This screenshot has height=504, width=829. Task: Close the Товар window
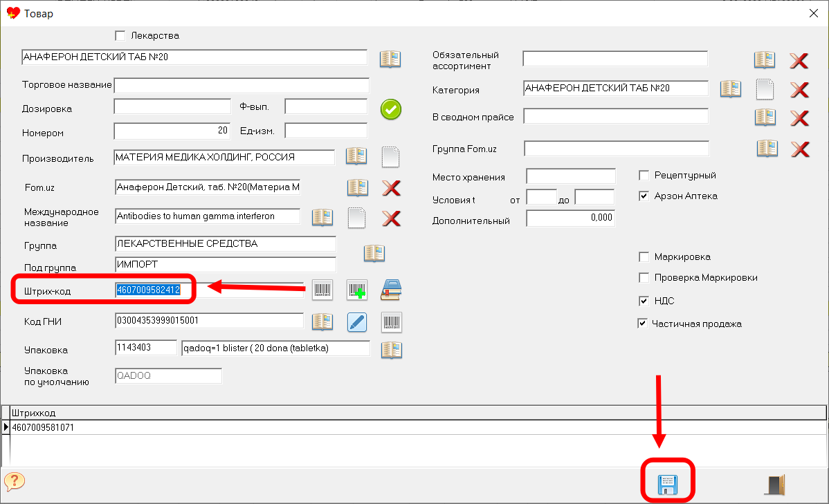click(x=814, y=13)
